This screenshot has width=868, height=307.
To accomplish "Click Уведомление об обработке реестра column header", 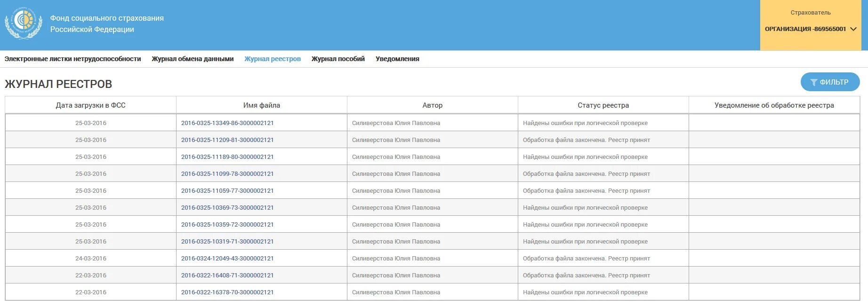I will click(774, 105).
